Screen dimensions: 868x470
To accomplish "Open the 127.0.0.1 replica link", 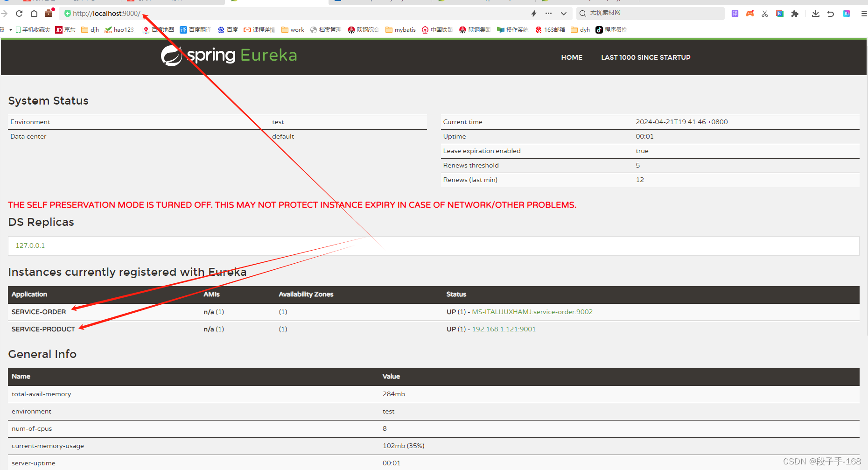I will [x=30, y=246].
